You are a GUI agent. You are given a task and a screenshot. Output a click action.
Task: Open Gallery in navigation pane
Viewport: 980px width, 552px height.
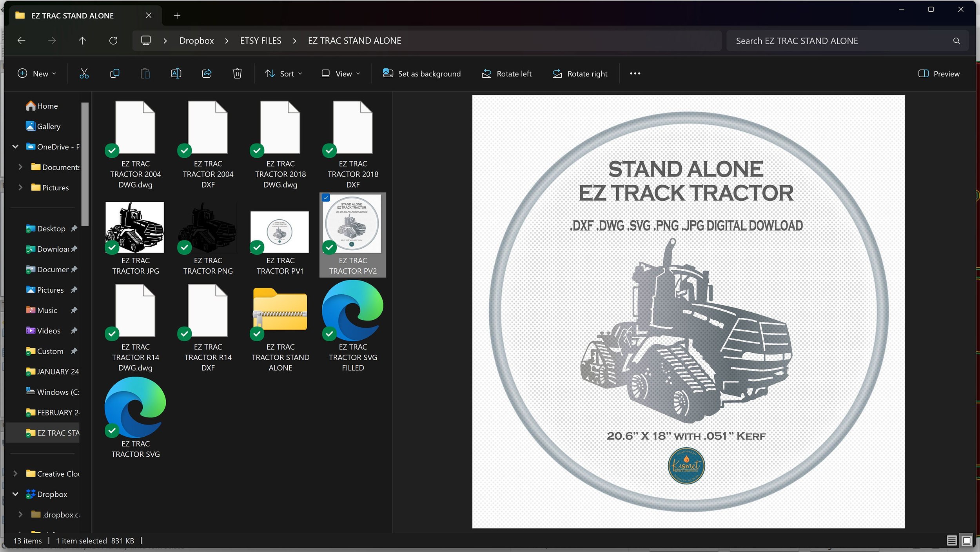(x=43, y=126)
